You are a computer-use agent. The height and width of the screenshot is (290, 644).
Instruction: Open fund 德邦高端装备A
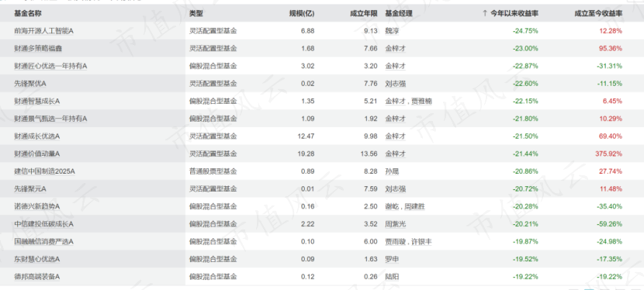(x=37, y=277)
